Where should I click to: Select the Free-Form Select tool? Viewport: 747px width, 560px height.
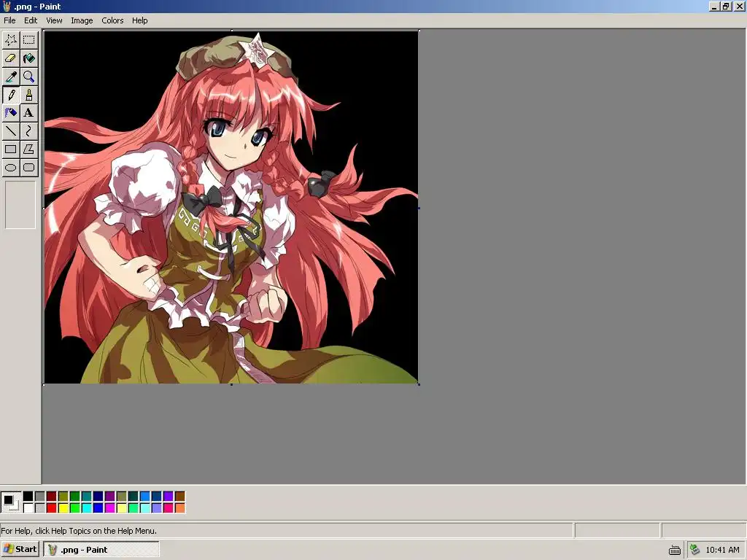tap(11, 39)
